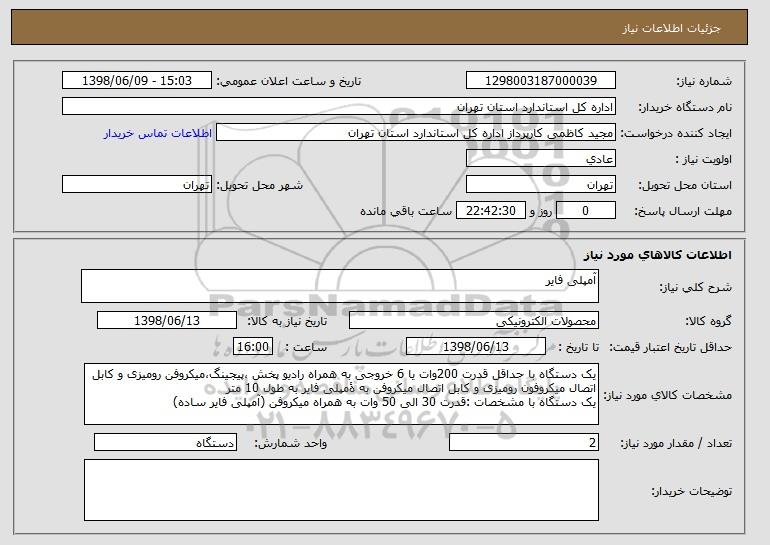Click the label شرح کلی نیاز:
The image size is (770, 545).
click(695, 287)
